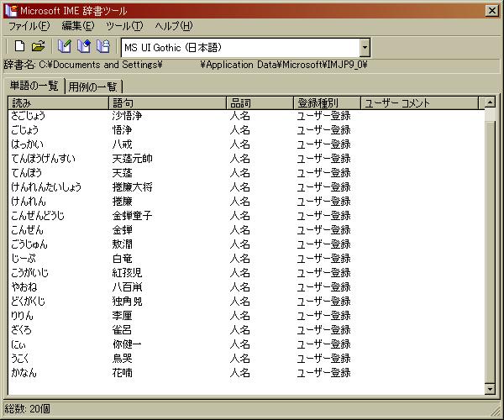Click the Microsoft IME title bar icon
Screen dimensions: 504x420
pos(11,11)
